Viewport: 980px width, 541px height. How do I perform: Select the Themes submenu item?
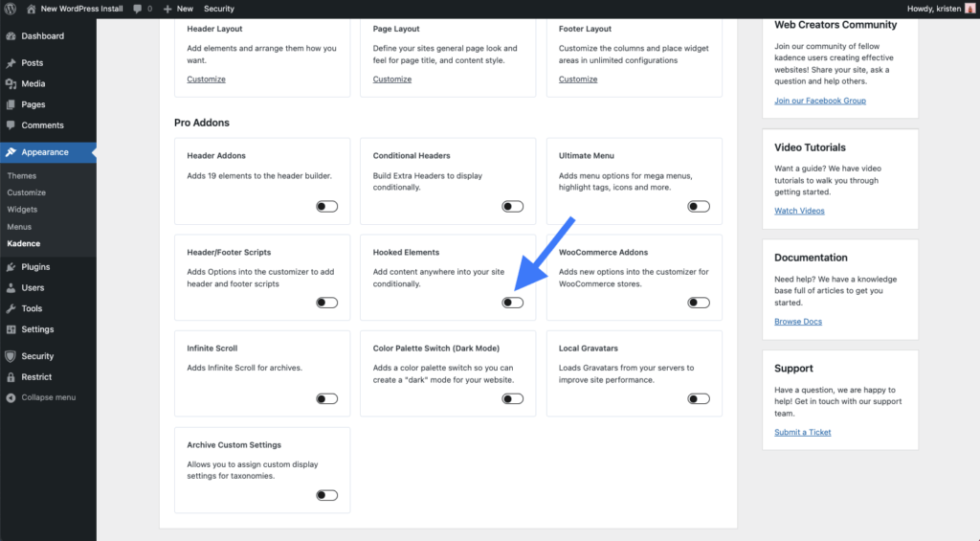tap(22, 176)
